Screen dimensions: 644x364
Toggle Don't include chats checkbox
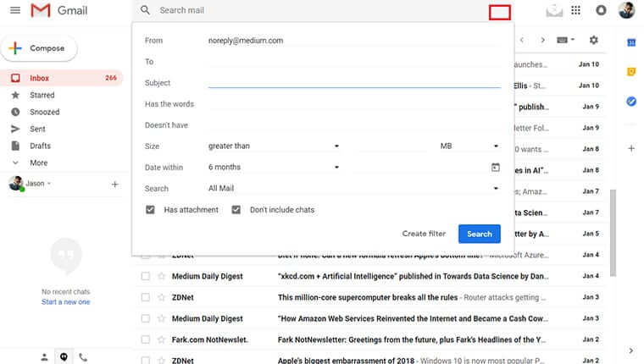(x=236, y=210)
